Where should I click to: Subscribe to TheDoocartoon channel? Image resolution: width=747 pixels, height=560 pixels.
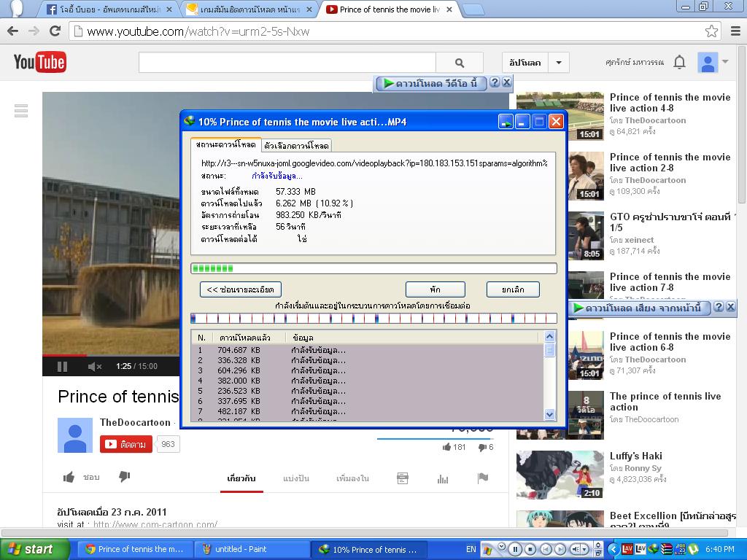coord(126,444)
